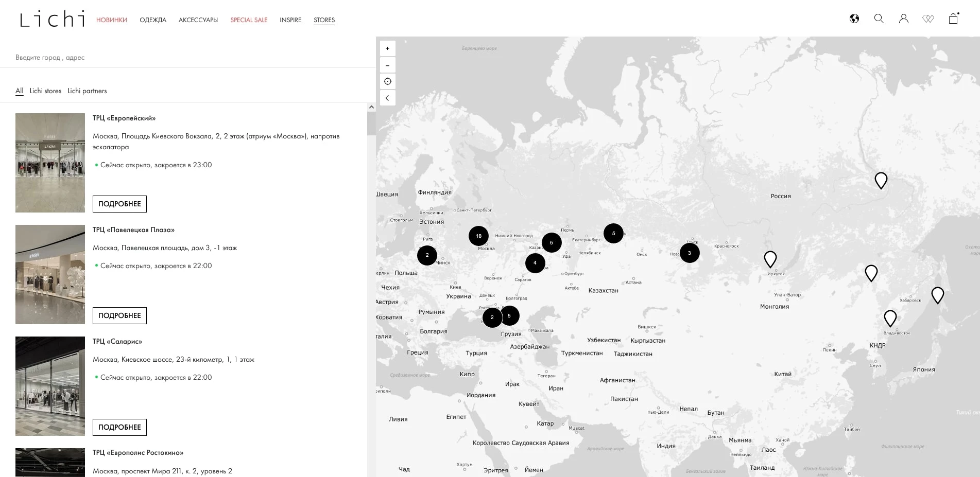Viewport: 980px width, 477px height.
Task: Open the НОВИНКИ menu item
Action: pos(111,20)
